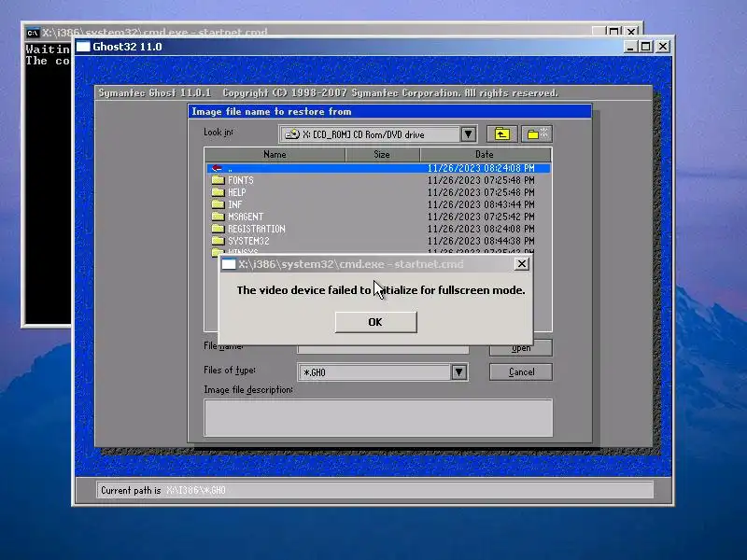Click the Current path status bar text
Viewport: 747px width, 560px height.
click(x=162, y=490)
